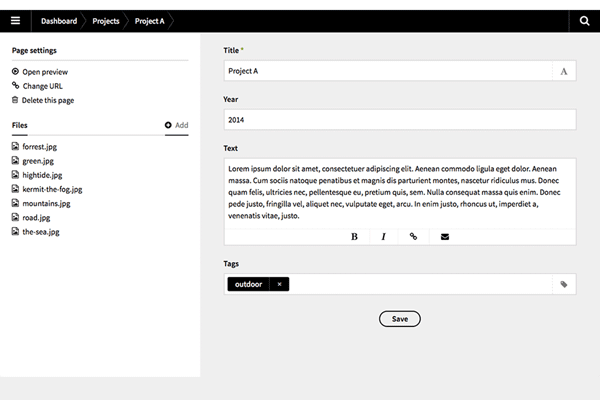Insert a link in text
The image size is (600, 400).
click(414, 237)
